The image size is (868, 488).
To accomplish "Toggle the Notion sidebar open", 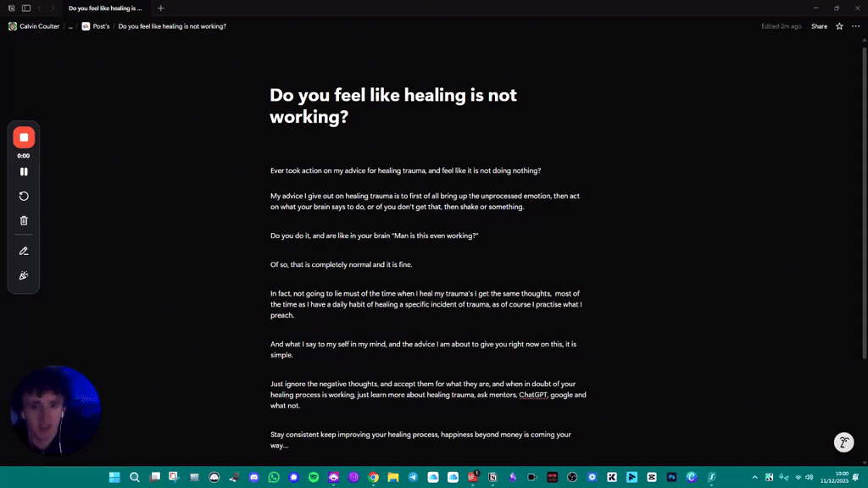I will pyautogui.click(x=26, y=8).
